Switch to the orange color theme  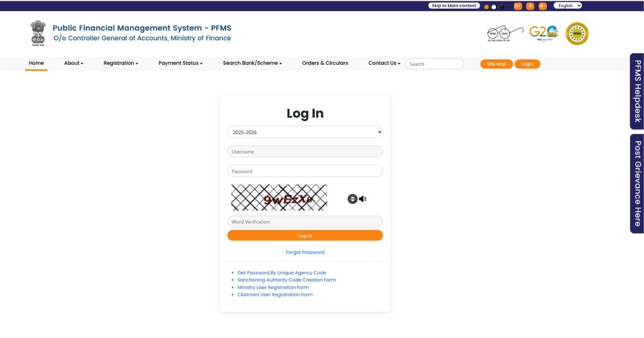coord(487,7)
